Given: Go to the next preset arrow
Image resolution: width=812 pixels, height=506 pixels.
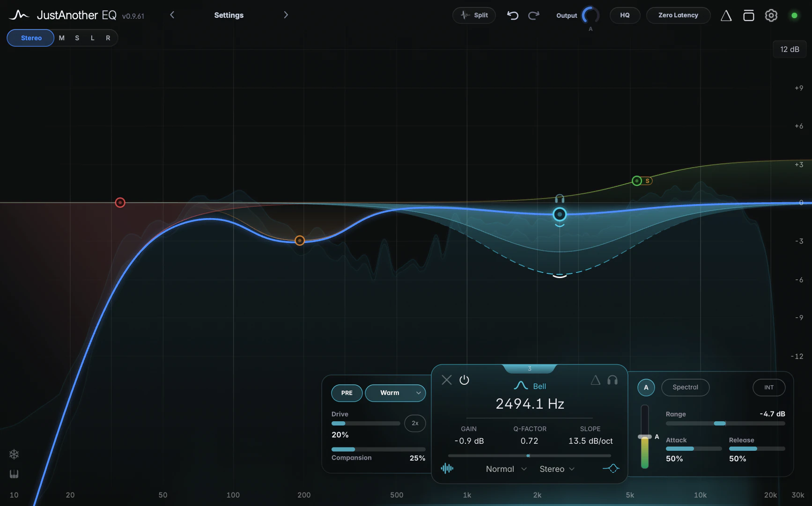Looking at the screenshot, I should (x=286, y=15).
